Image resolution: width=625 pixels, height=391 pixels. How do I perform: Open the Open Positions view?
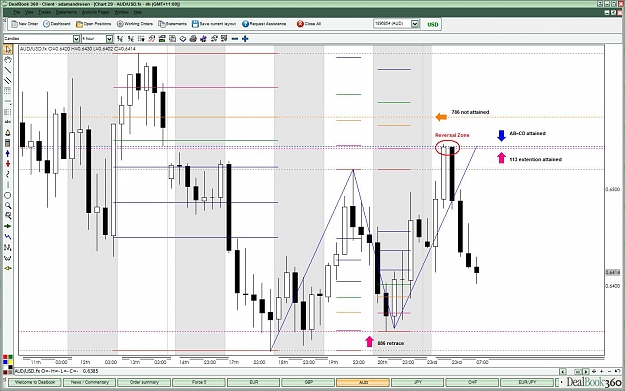pos(94,24)
